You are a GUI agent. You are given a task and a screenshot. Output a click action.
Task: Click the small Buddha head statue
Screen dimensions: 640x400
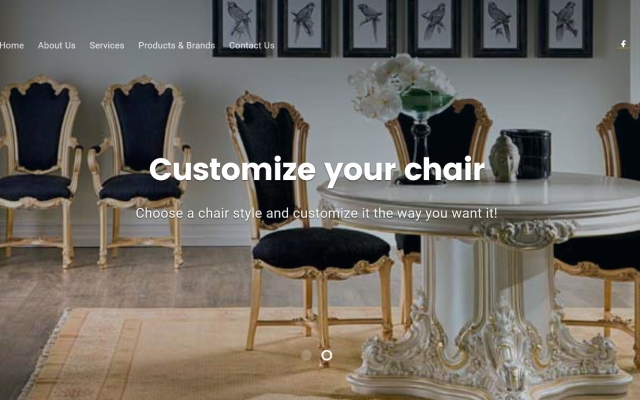(x=504, y=159)
